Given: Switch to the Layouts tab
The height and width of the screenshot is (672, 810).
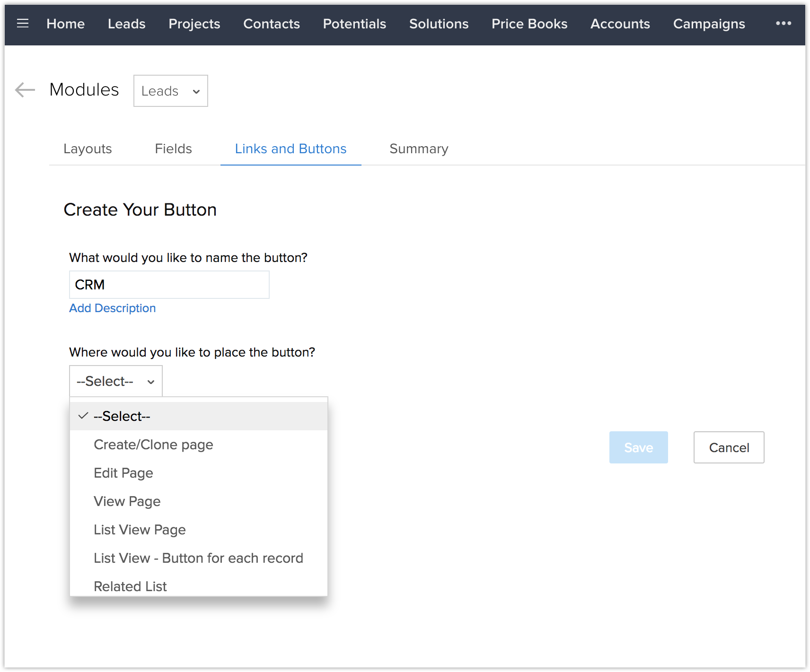Looking at the screenshot, I should coord(88,149).
